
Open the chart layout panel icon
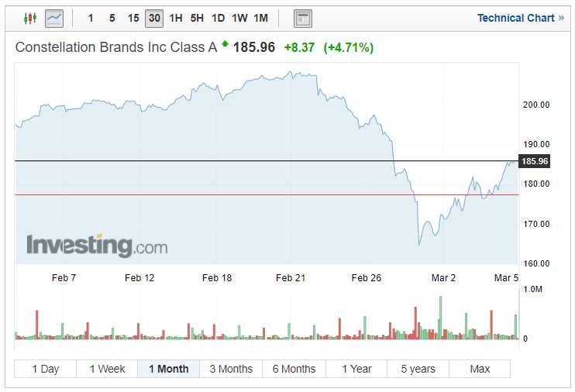click(x=304, y=18)
